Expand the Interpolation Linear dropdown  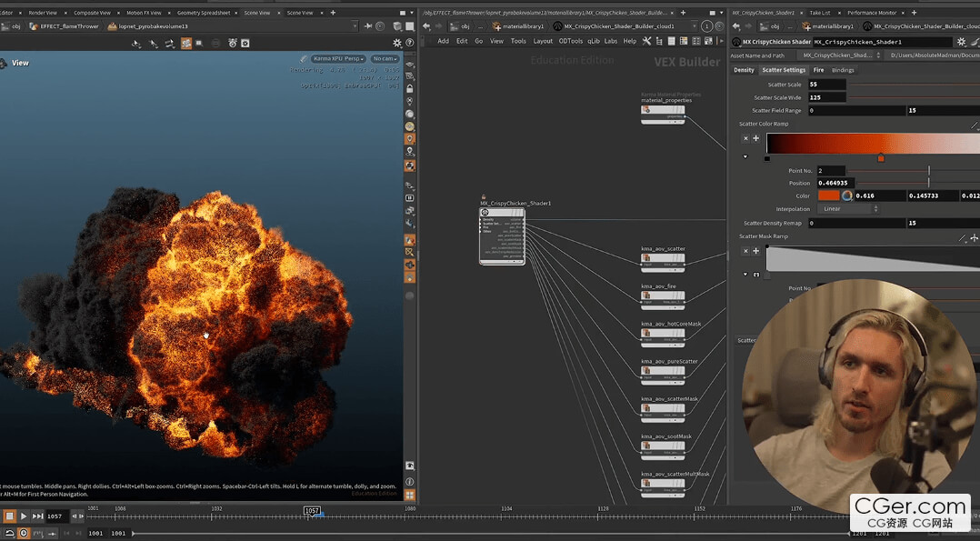[x=849, y=209]
